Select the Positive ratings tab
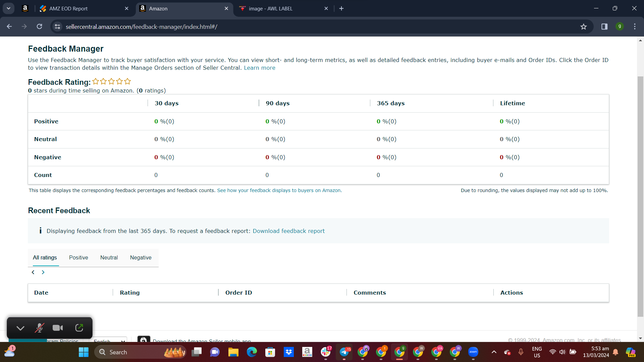Screen dimensions: 644x362 (78, 257)
